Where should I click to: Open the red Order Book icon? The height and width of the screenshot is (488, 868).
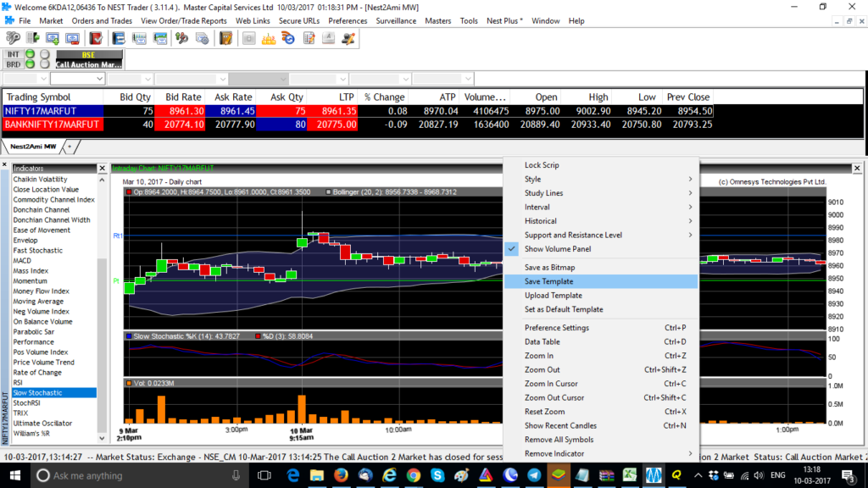(x=96, y=38)
